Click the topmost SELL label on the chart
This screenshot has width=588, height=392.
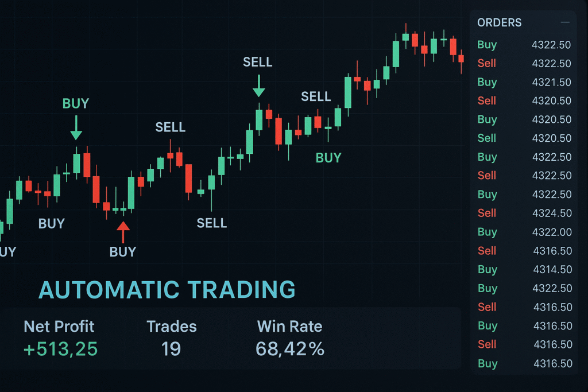pyautogui.click(x=257, y=62)
